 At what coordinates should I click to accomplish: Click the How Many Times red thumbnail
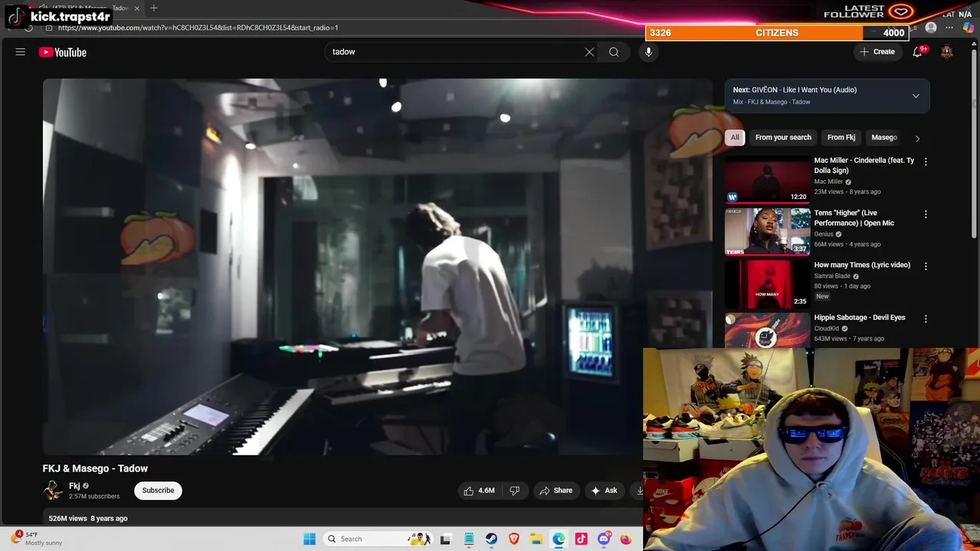pyautogui.click(x=767, y=284)
